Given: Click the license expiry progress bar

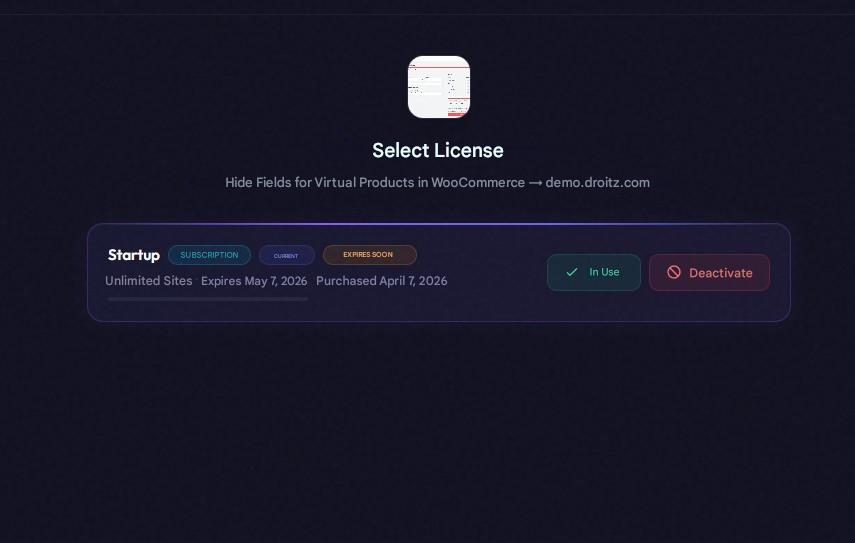Looking at the screenshot, I should 208,299.
